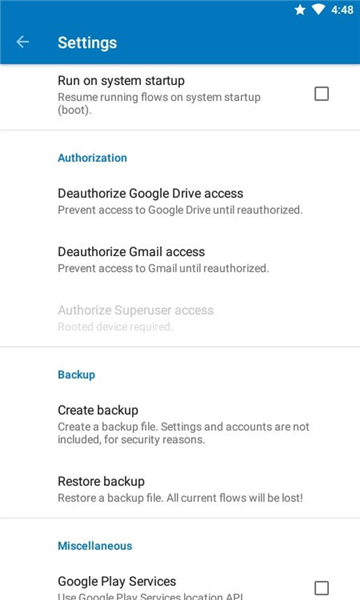Tap the clock showing 4:48
Viewport: 360px width, 600px height.
coord(342,10)
